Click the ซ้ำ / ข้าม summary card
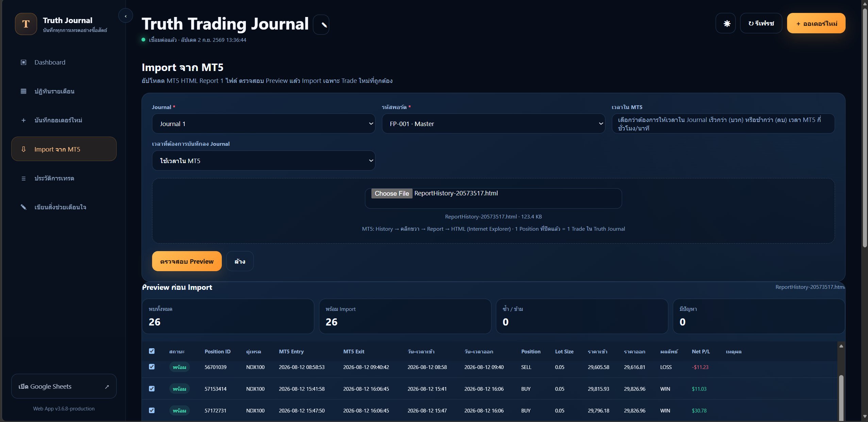This screenshot has width=868, height=422. (x=582, y=316)
